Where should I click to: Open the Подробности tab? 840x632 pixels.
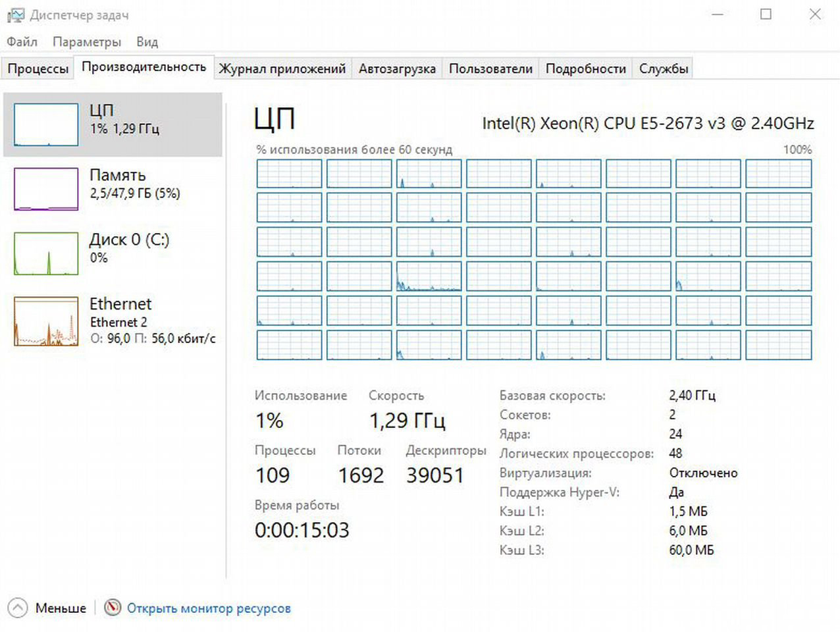click(586, 68)
